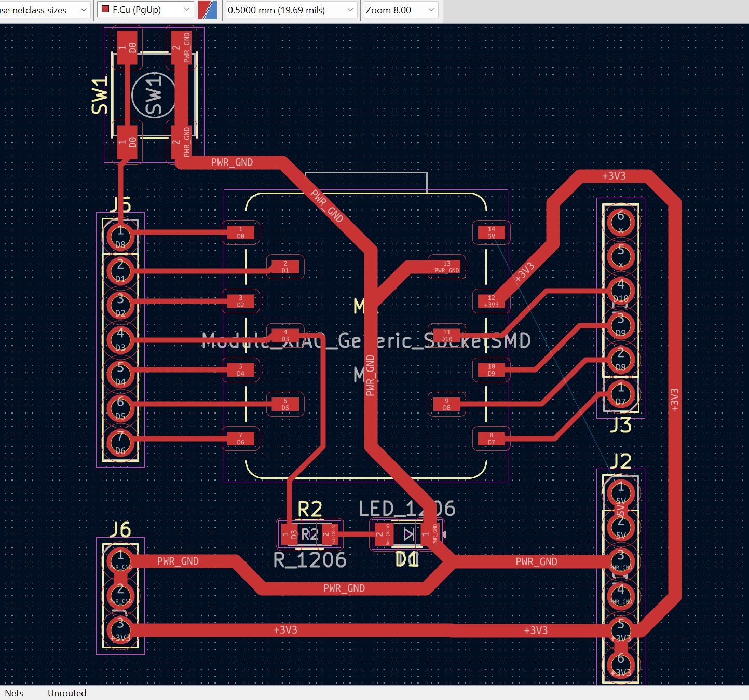Select XIAO module pad 5 (D4)
Image resolution: width=749 pixels, height=700 pixels.
(241, 370)
